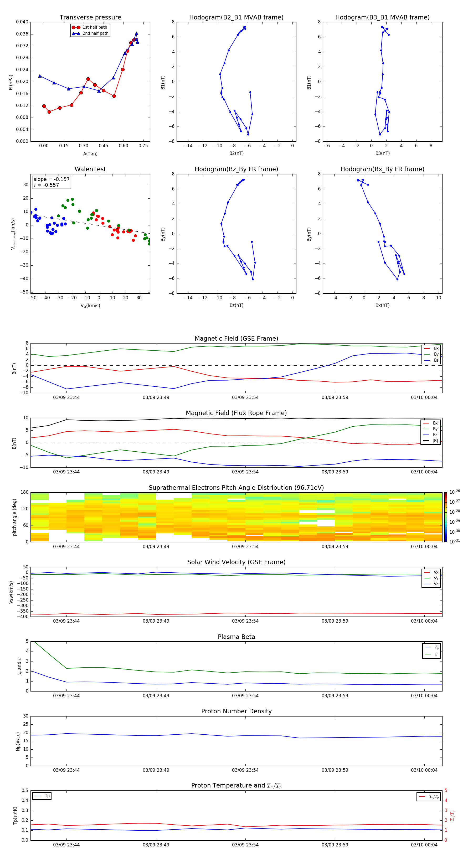Click the "Bz(nT)" x-axis label
The image size is (473, 868).
236,305
